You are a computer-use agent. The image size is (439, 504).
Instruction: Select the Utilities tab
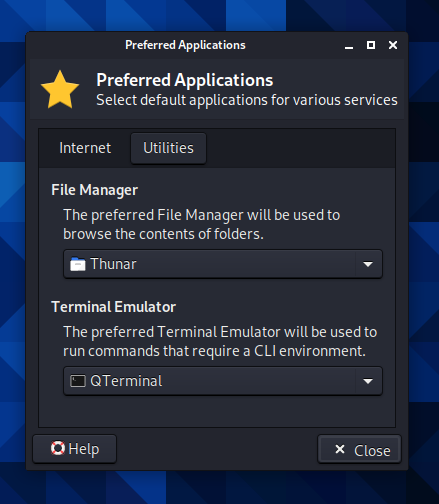click(x=168, y=148)
